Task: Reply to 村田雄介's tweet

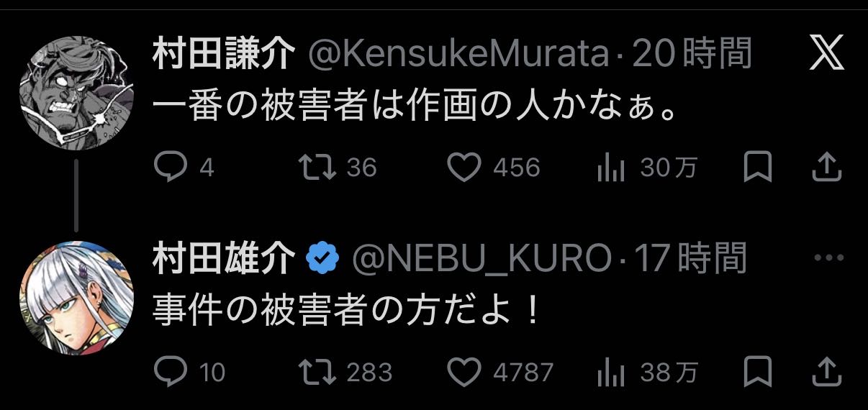Action: [x=171, y=372]
